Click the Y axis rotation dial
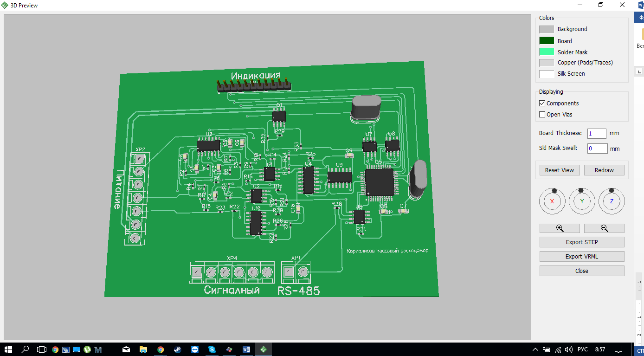The image size is (644, 356). tap(582, 201)
